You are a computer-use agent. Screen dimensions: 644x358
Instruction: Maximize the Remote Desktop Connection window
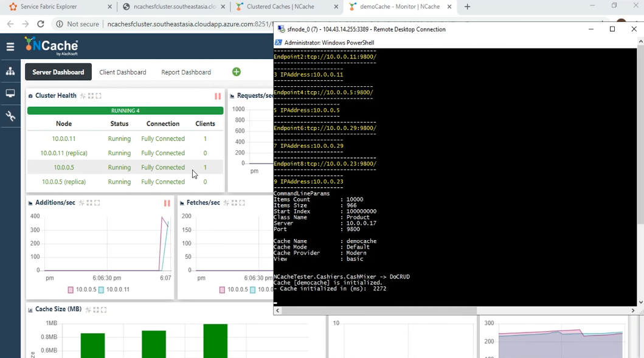[612, 29]
